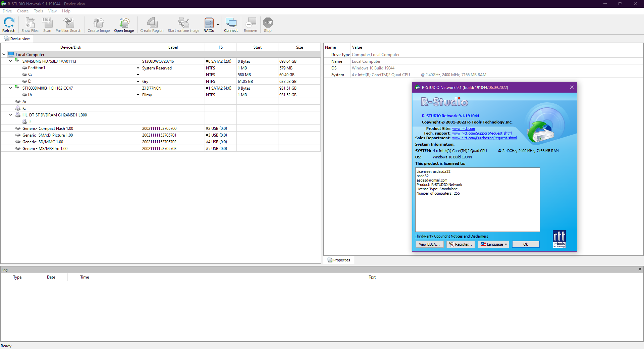Click the Generic- SD/MMC device icon
Screen dimensions: 644x349
(x=18, y=142)
